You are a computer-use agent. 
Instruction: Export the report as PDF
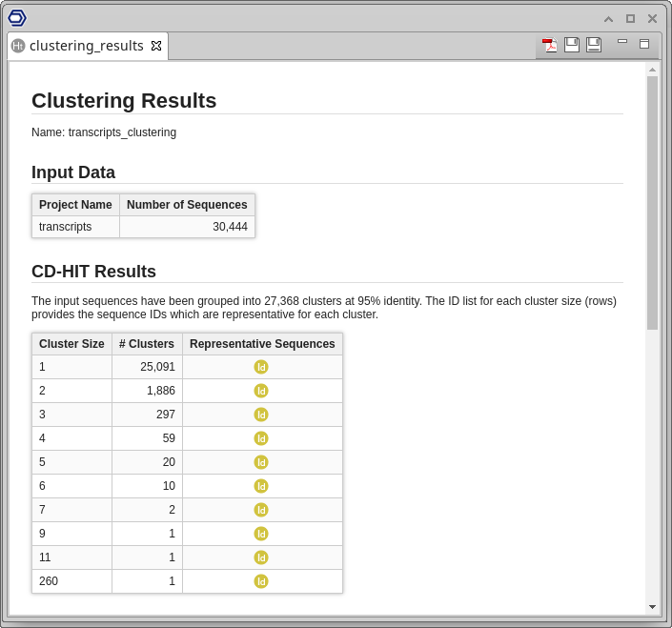point(549,45)
